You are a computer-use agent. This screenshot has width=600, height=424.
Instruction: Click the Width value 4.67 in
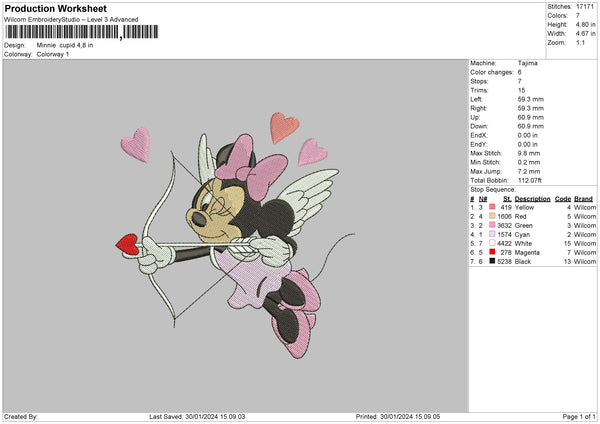[585, 34]
